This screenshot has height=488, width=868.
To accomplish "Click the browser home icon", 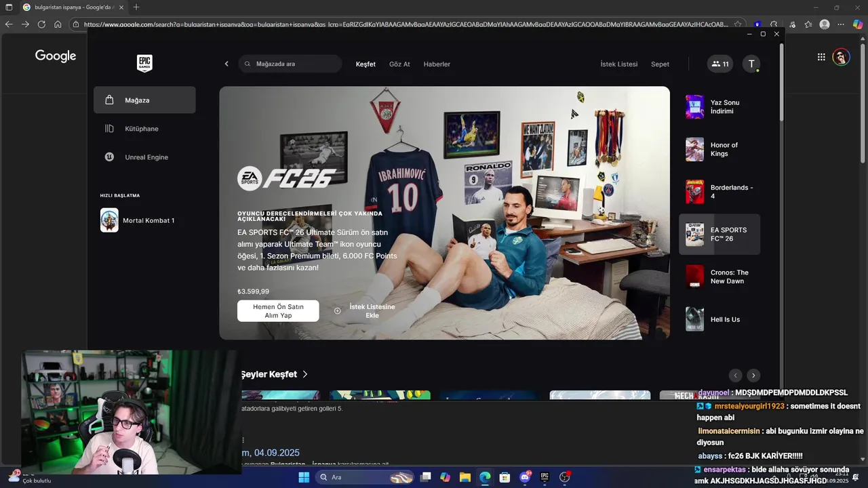I will 58,24.
